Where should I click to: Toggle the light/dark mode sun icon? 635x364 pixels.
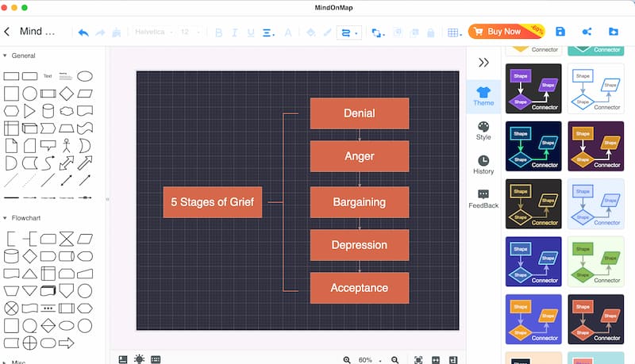[x=140, y=359]
